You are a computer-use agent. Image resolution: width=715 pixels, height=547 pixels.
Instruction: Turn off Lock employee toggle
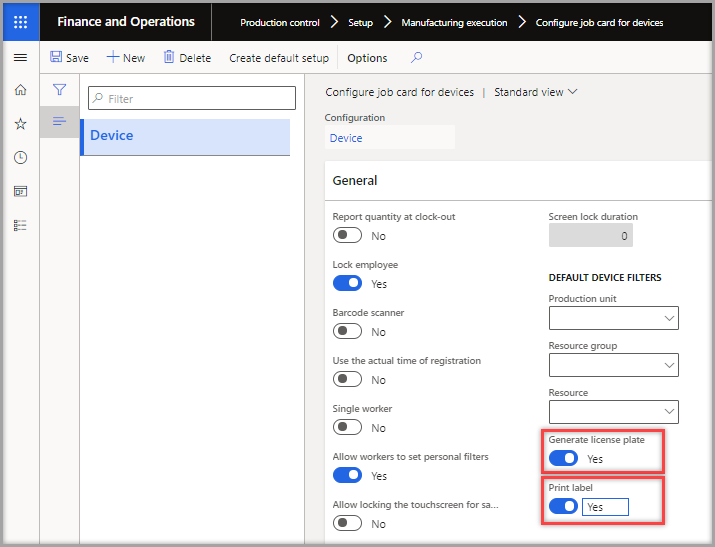pyautogui.click(x=347, y=283)
